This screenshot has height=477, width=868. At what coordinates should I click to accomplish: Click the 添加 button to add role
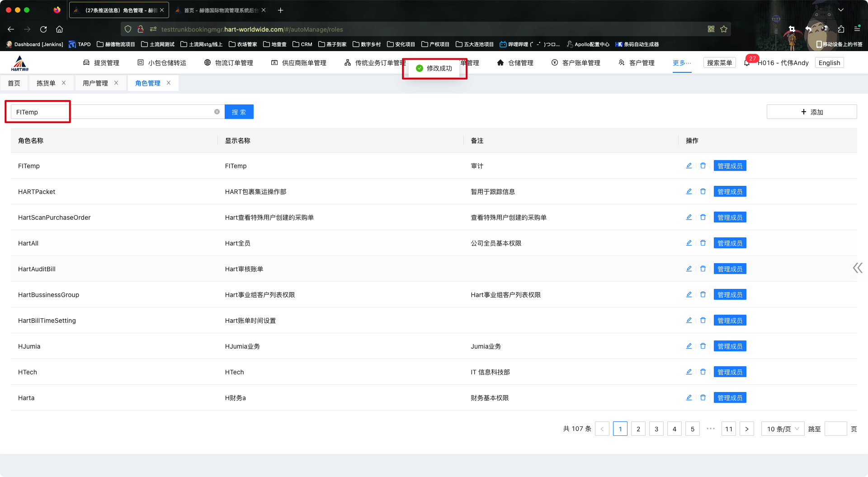[811, 112]
